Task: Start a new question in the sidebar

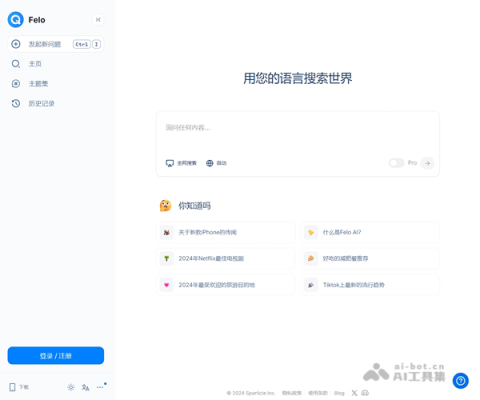Action: tap(56, 44)
